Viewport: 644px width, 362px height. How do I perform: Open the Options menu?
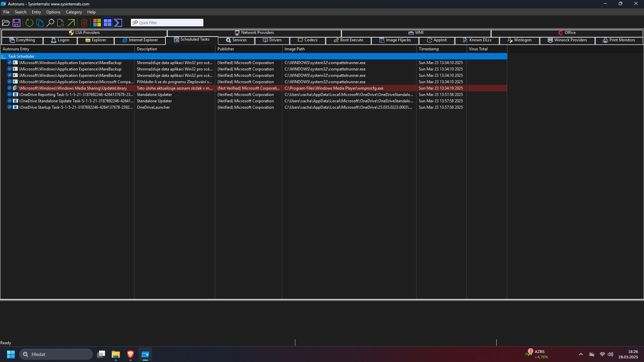tap(53, 12)
